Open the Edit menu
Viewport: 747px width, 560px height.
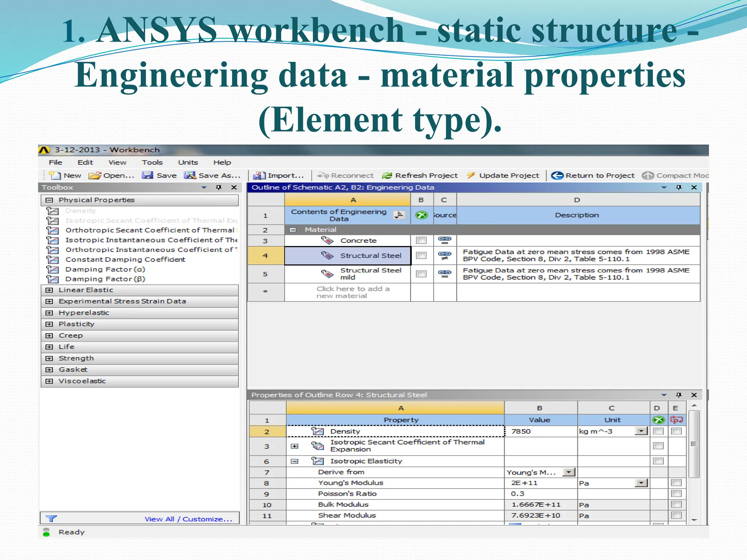85,162
